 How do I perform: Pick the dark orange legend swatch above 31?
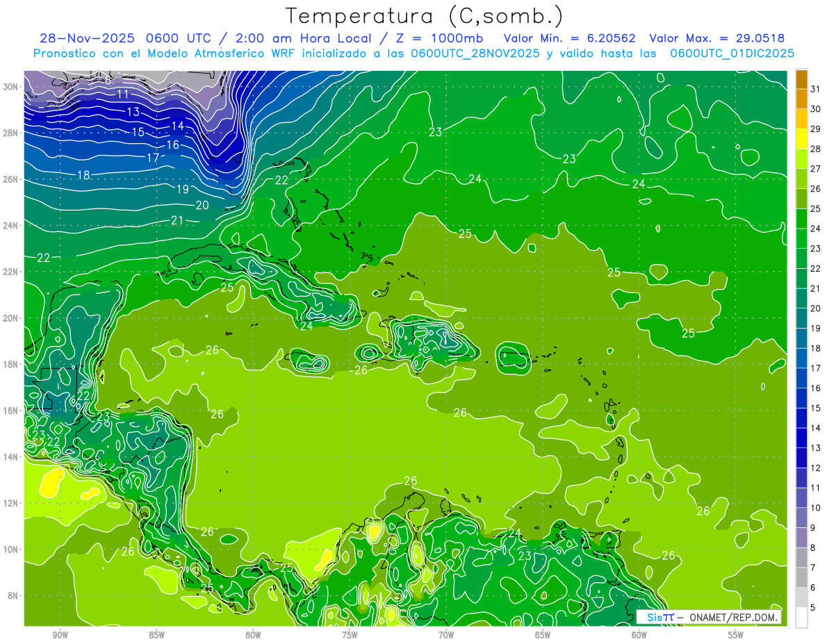coord(801,79)
